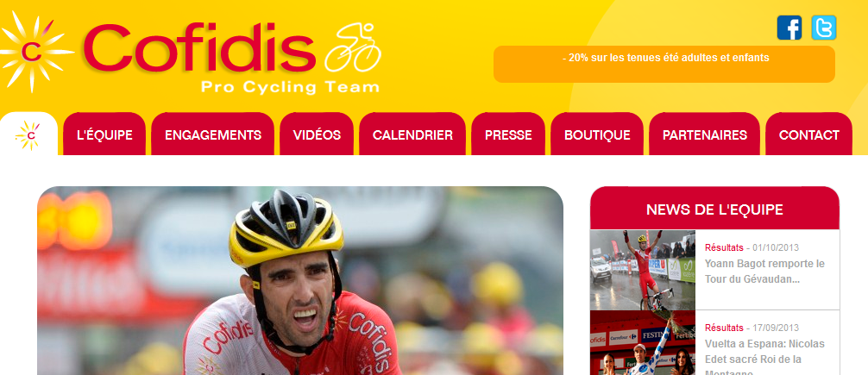This screenshot has height=375, width=868.
Task: Click the Cofidis Pro Cycling Team wordmark
Action: point(232,58)
